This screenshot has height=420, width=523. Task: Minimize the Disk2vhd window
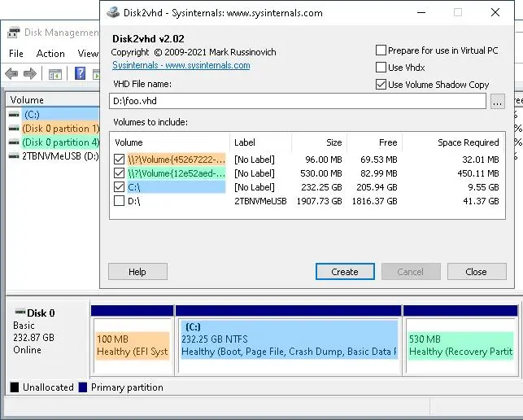pyautogui.click(x=421, y=13)
